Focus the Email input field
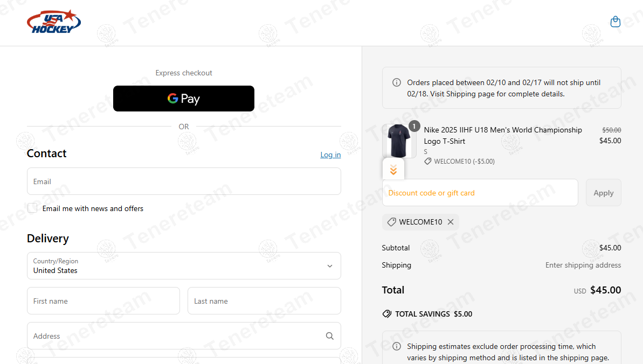 pyautogui.click(x=184, y=181)
